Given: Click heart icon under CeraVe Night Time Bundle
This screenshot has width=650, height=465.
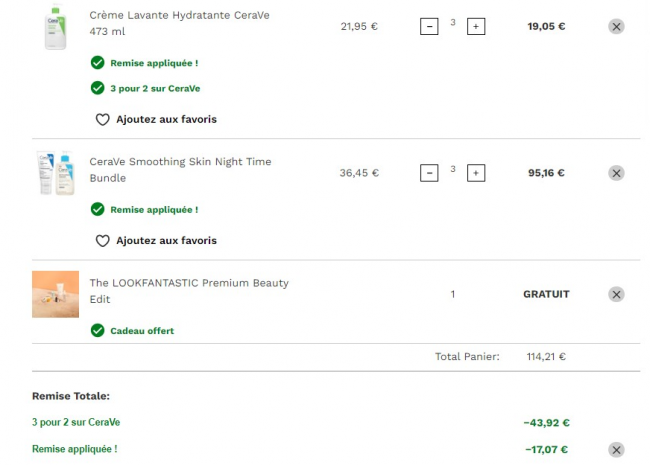Looking at the screenshot, I should pos(102,241).
